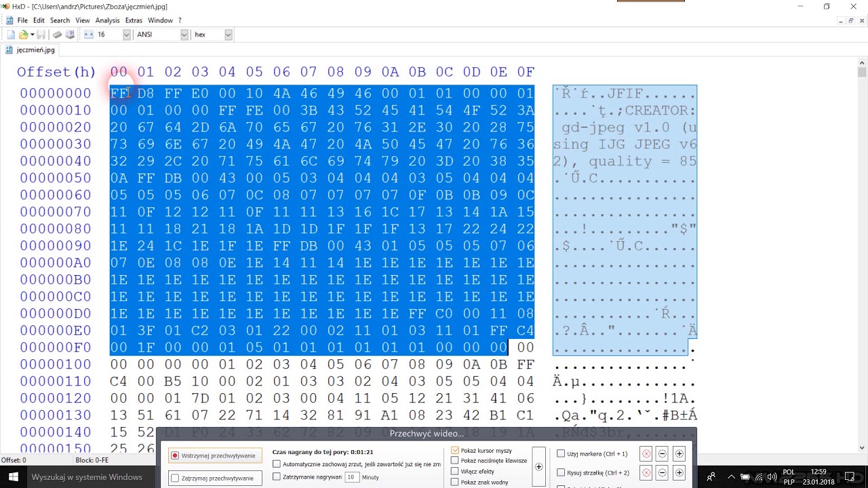Click the minus icon in marker row
This screenshot has width=868, height=488.
coord(663,454)
